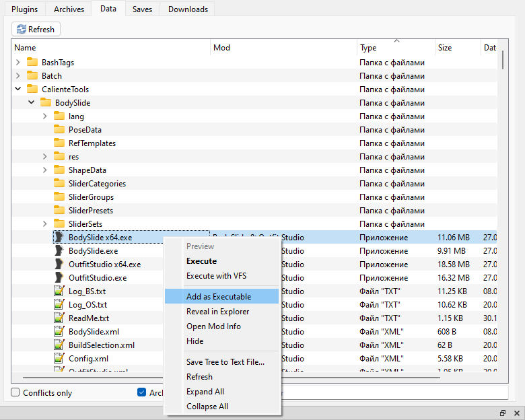Sort by the Size column header
Screen dimensions: 525x420
(x=458, y=48)
